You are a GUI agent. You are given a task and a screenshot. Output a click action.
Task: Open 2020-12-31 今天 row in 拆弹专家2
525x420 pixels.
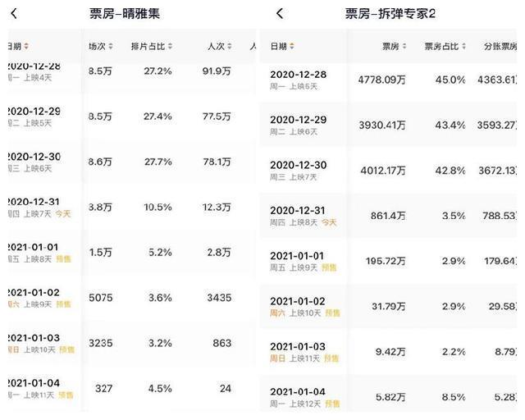388,216
